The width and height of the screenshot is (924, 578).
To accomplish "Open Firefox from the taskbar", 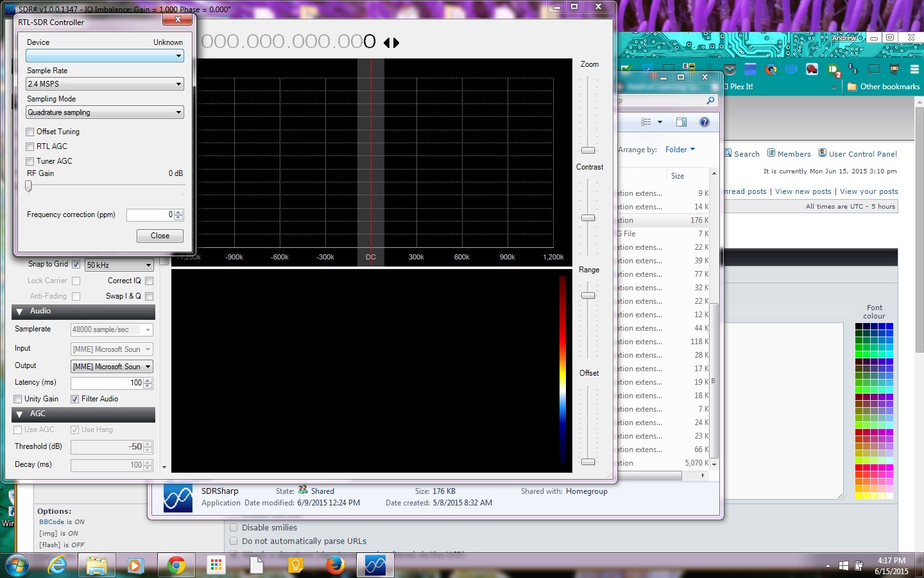I will coord(335,565).
